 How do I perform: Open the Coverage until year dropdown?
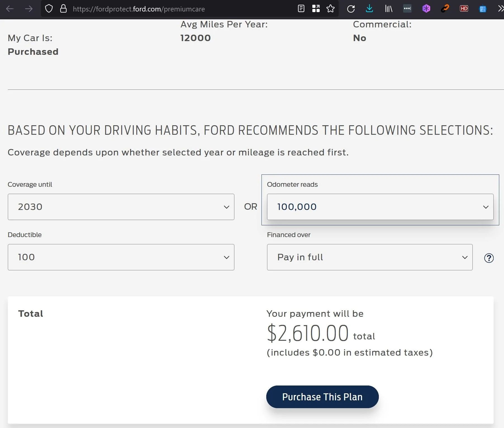tap(121, 207)
